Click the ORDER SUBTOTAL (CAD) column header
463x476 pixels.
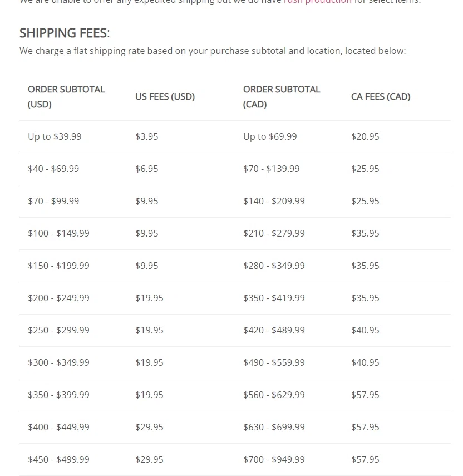click(x=282, y=96)
